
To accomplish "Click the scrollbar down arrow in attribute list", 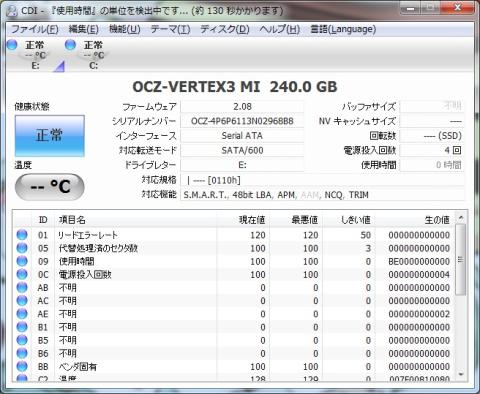I will [461, 375].
